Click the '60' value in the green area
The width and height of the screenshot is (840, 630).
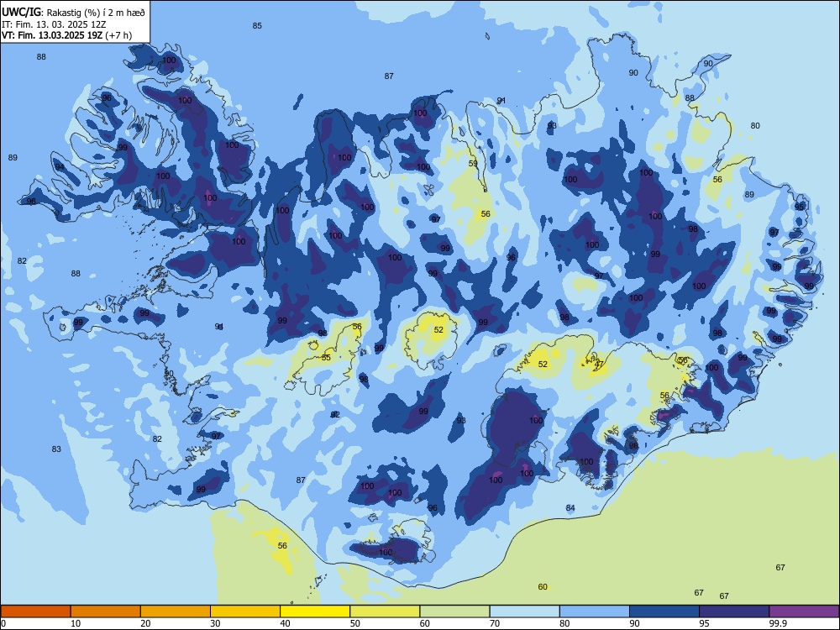coord(543,586)
